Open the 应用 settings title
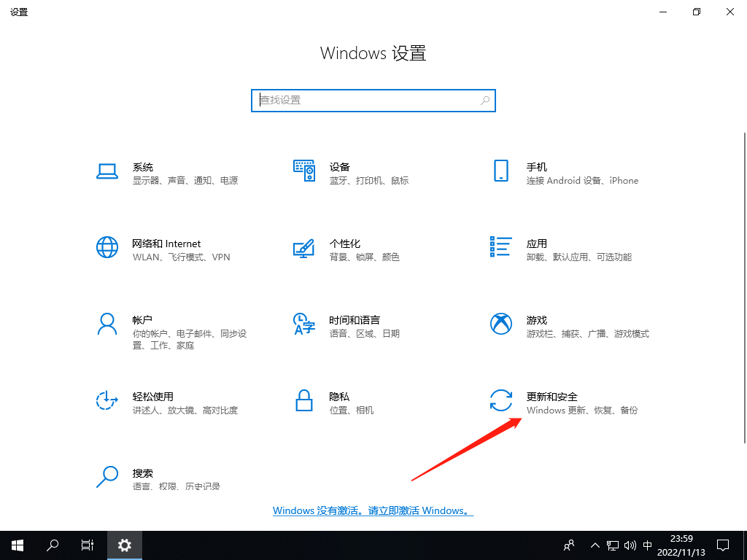The image size is (747, 560). point(536,244)
